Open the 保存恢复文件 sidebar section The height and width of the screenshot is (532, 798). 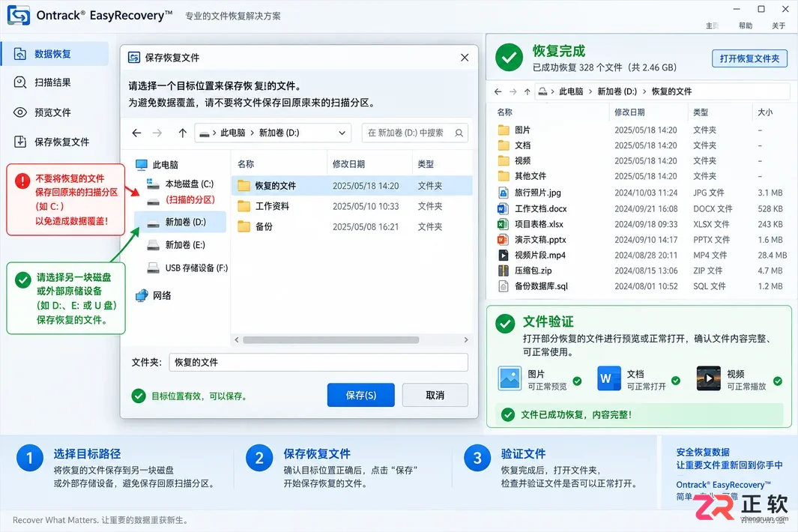pos(52,142)
